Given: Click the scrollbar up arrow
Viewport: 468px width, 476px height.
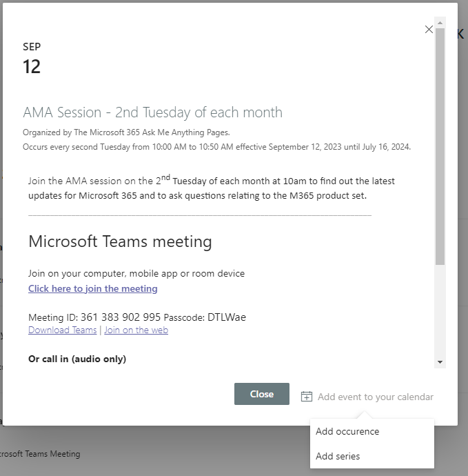Looking at the screenshot, I should 440,23.
